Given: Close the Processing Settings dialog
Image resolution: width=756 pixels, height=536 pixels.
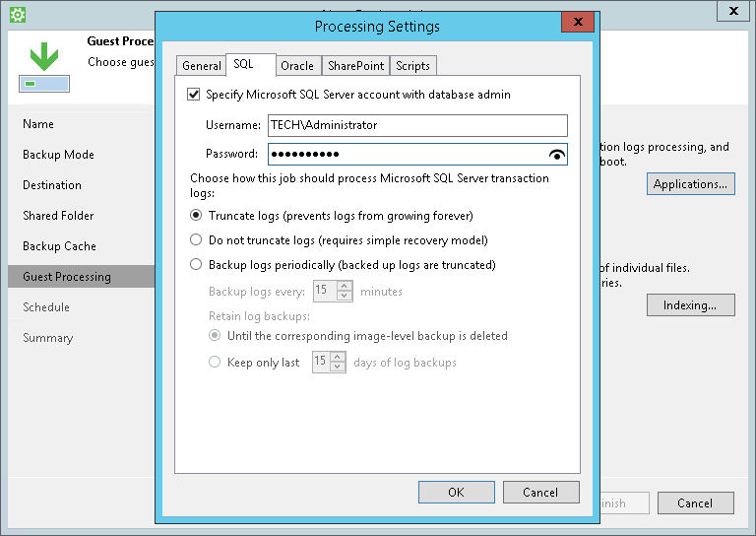Looking at the screenshot, I should (x=578, y=22).
